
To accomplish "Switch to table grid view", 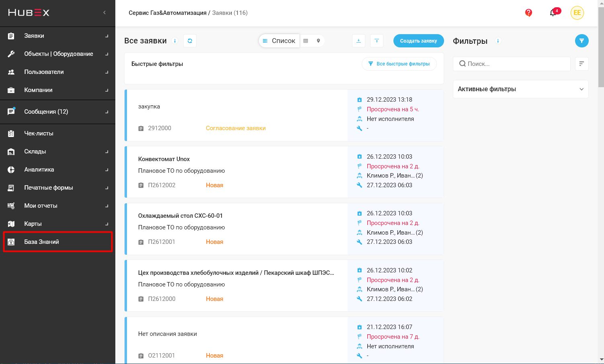I will coord(306,41).
